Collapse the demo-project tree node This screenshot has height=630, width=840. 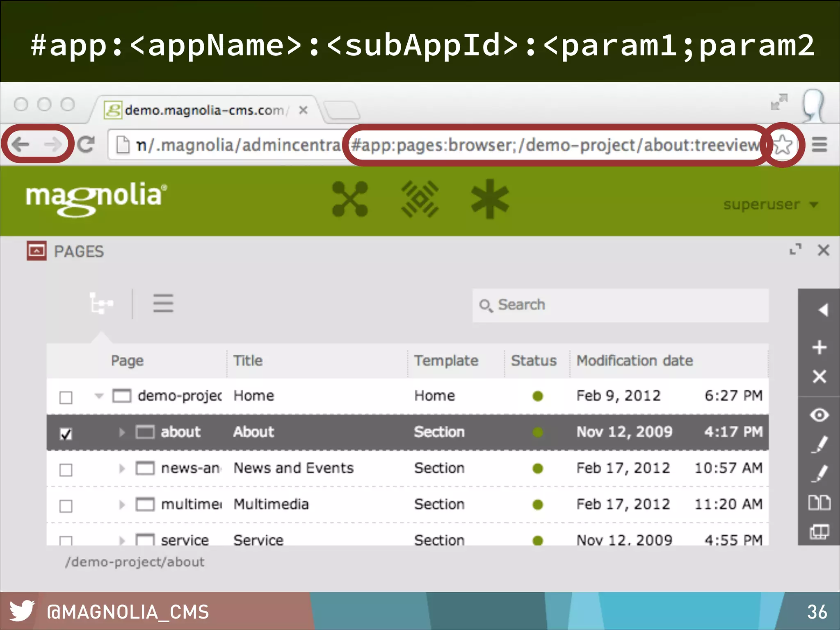[98, 396]
